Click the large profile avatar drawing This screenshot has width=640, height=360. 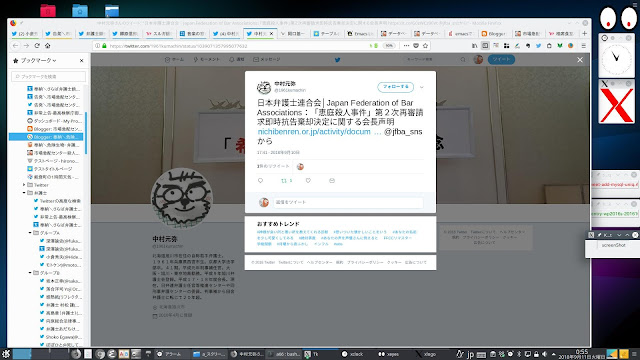182,198
